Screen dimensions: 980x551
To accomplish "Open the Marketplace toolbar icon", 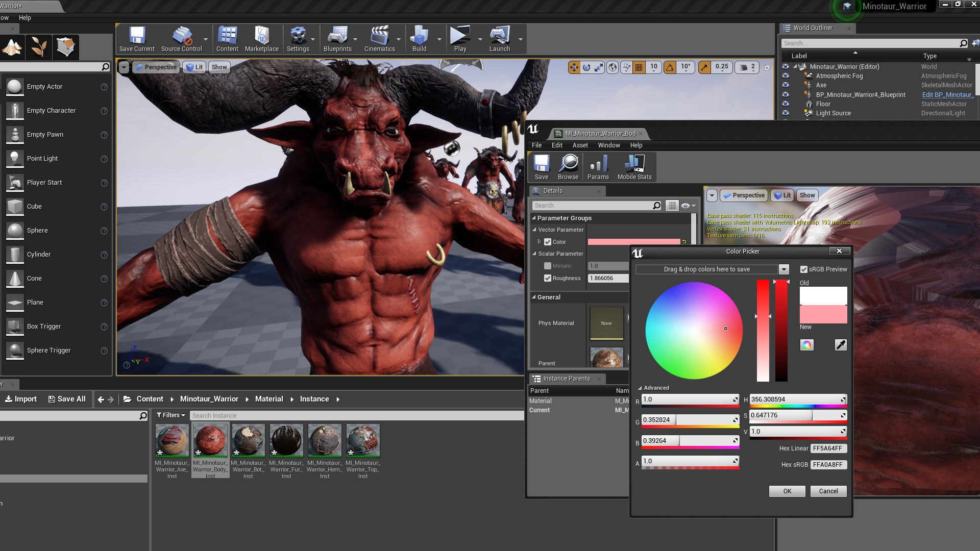I will coord(262,39).
